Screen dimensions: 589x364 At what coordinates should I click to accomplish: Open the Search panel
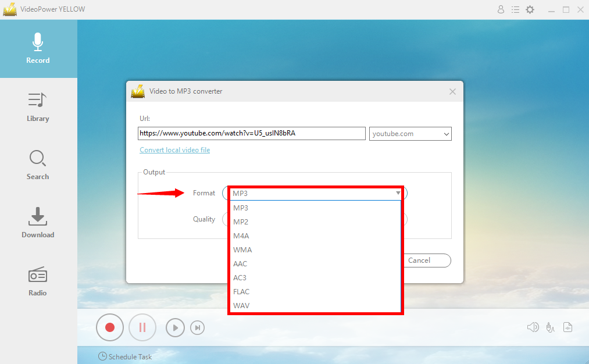38,165
